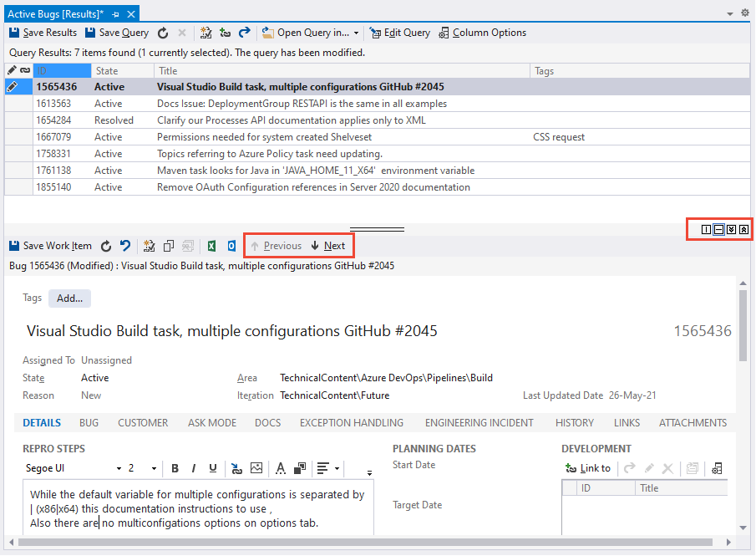Open the Reason field showing New
This screenshot has height=556, width=756.
pos(91,395)
